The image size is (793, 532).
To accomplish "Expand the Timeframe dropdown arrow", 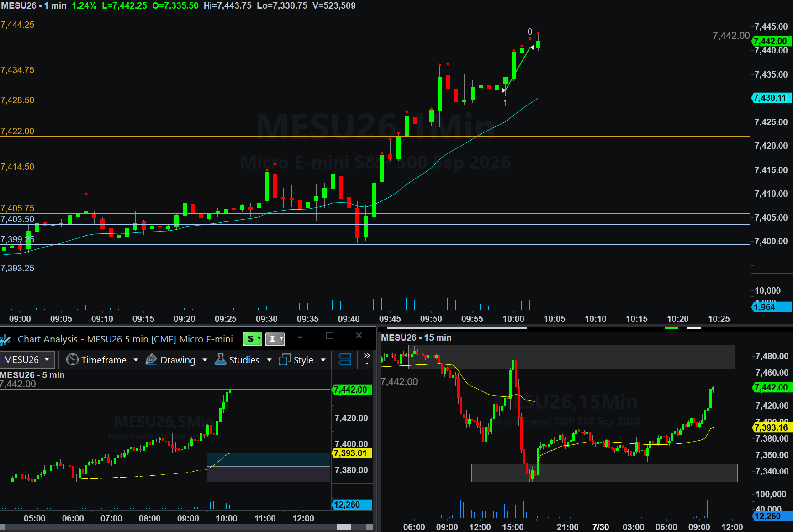I will pyautogui.click(x=136, y=360).
